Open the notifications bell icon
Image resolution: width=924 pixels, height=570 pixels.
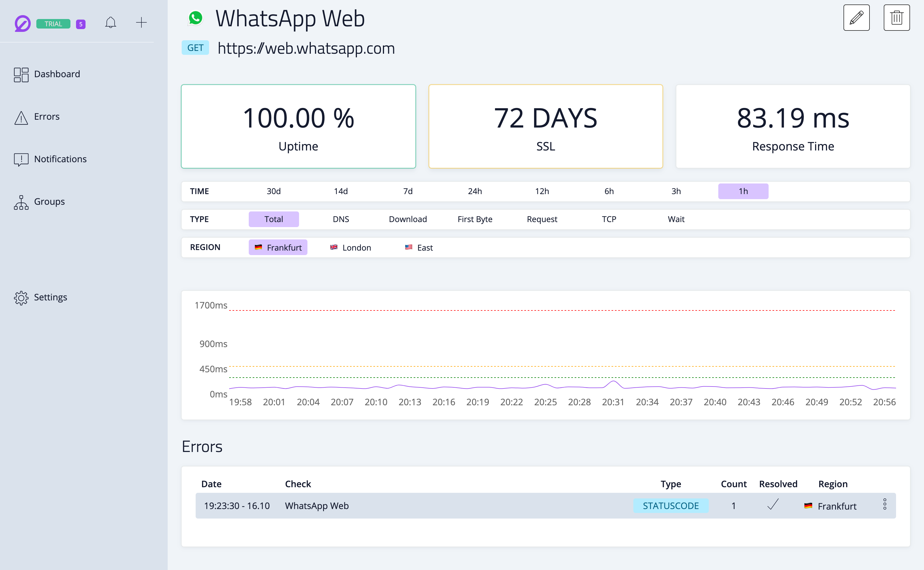[x=110, y=23]
